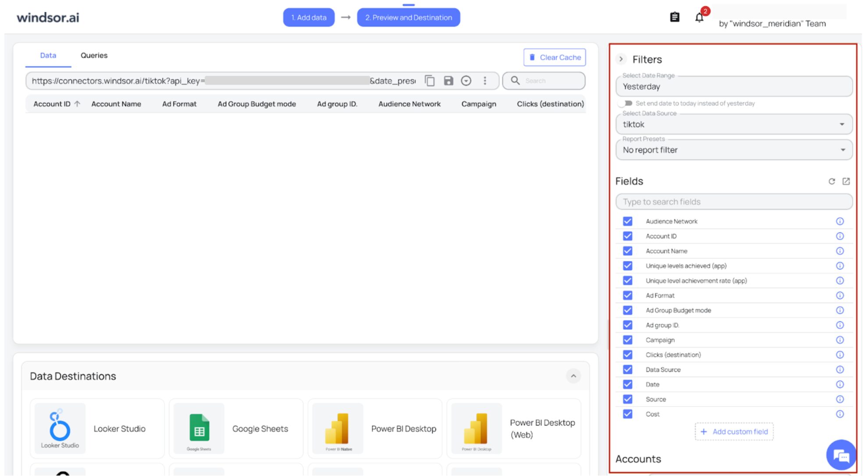The image size is (868, 476).
Task: Click Add custom field button
Action: click(734, 432)
